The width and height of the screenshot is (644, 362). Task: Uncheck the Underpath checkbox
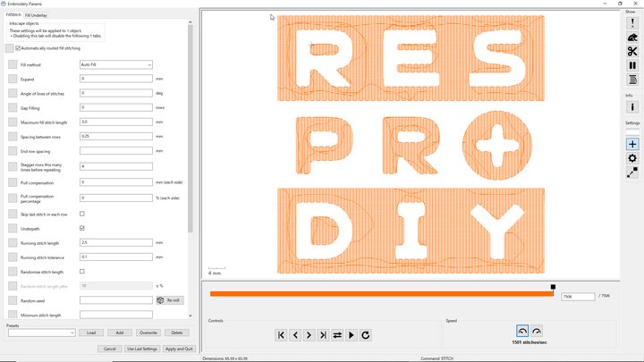point(82,228)
